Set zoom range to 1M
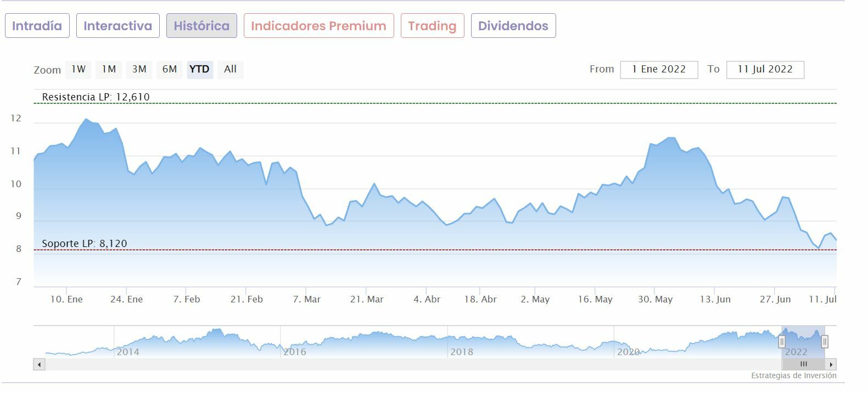The image size is (868, 393). click(x=109, y=69)
